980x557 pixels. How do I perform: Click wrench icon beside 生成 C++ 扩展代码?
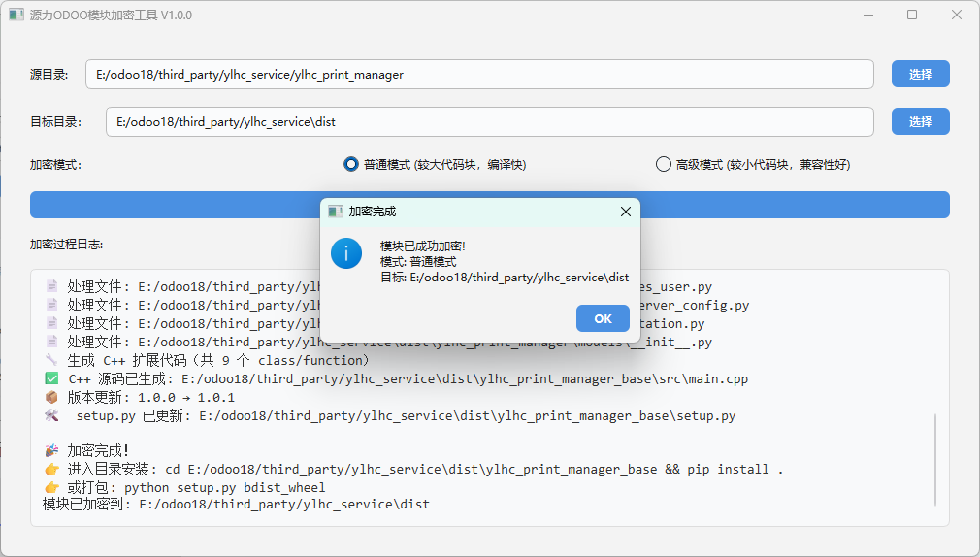(x=51, y=360)
